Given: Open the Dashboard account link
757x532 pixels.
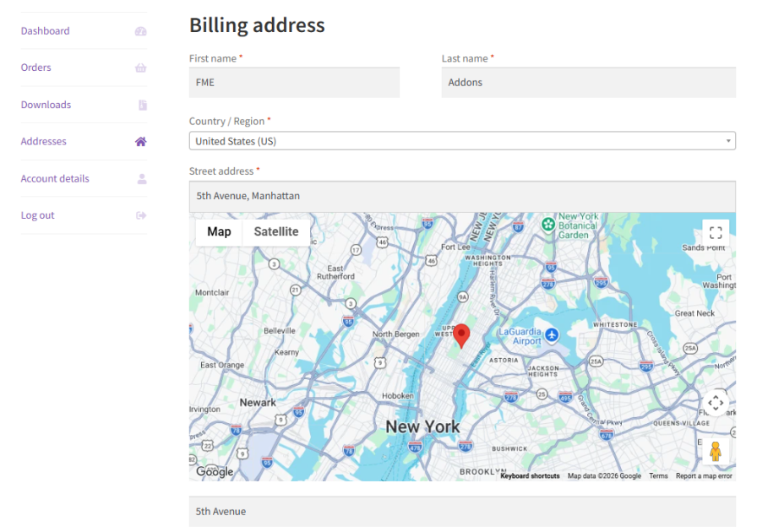Looking at the screenshot, I should (45, 31).
